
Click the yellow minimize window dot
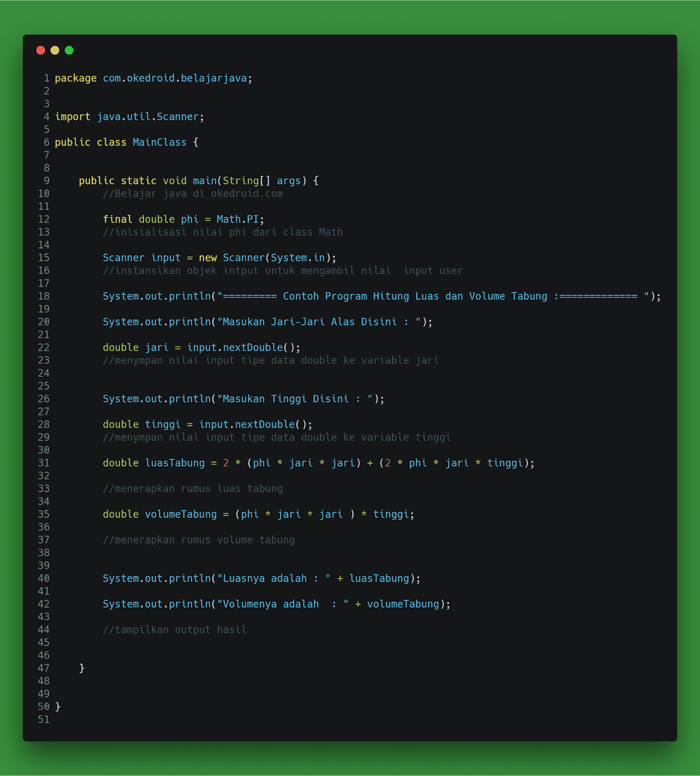coord(55,50)
